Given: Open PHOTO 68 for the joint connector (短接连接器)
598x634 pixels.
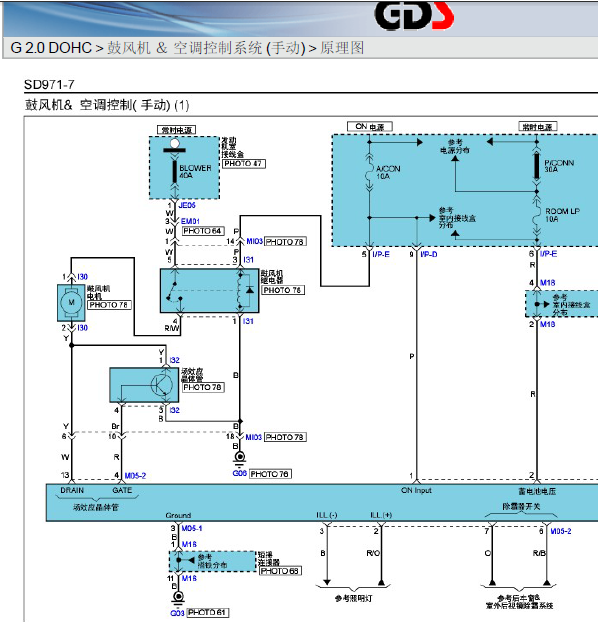Looking at the screenshot, I should pyautogui.click(x=280, y=571).
